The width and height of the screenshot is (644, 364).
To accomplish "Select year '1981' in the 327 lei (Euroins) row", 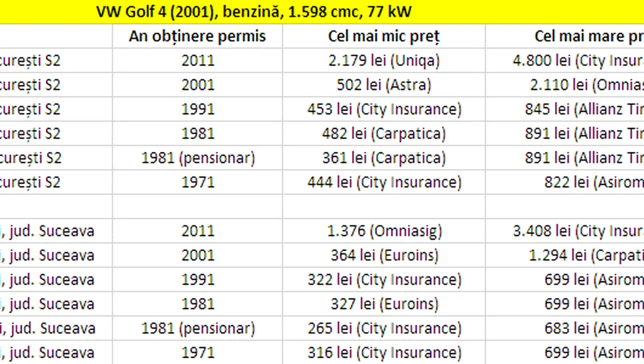I will point(198,304).
